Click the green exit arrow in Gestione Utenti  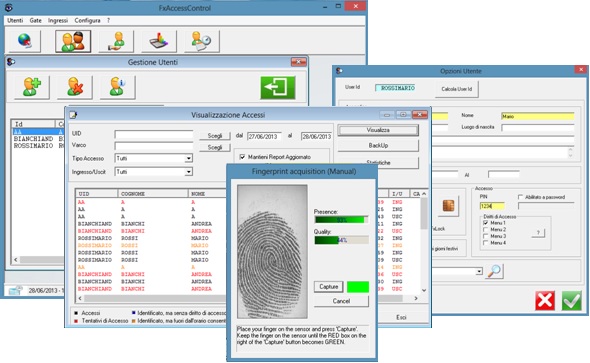click(278, 88)
